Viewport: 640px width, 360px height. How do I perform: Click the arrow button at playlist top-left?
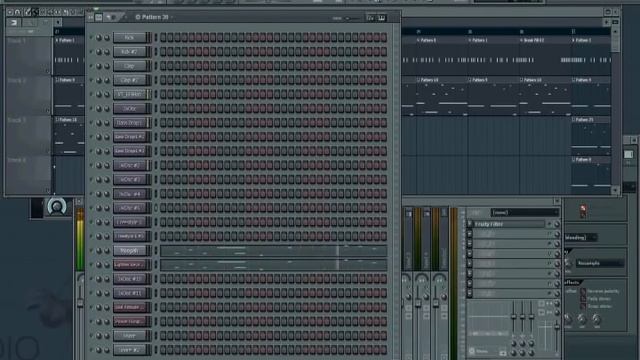(x=14, y=22)
